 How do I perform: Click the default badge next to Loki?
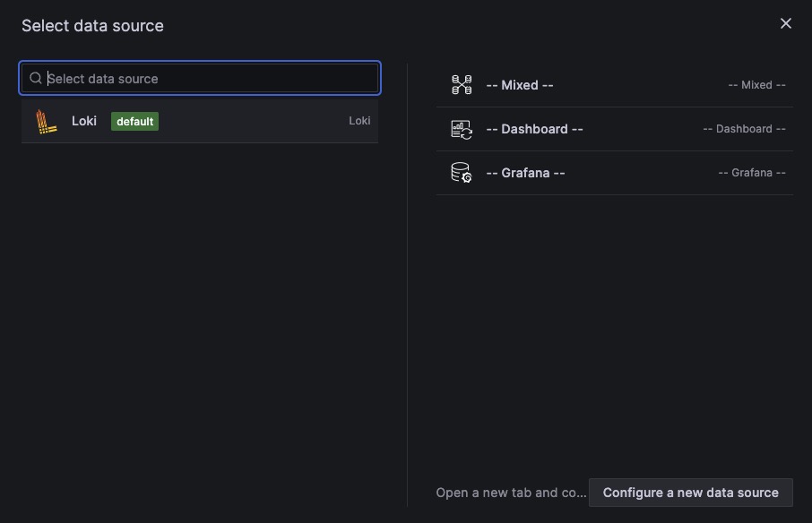(x=134, y=121)
